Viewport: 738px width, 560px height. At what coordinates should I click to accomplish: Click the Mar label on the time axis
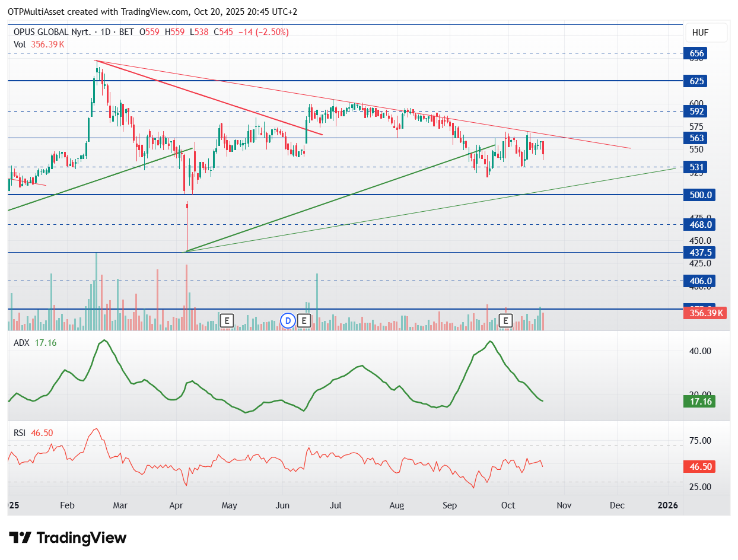tap(120, 505)
